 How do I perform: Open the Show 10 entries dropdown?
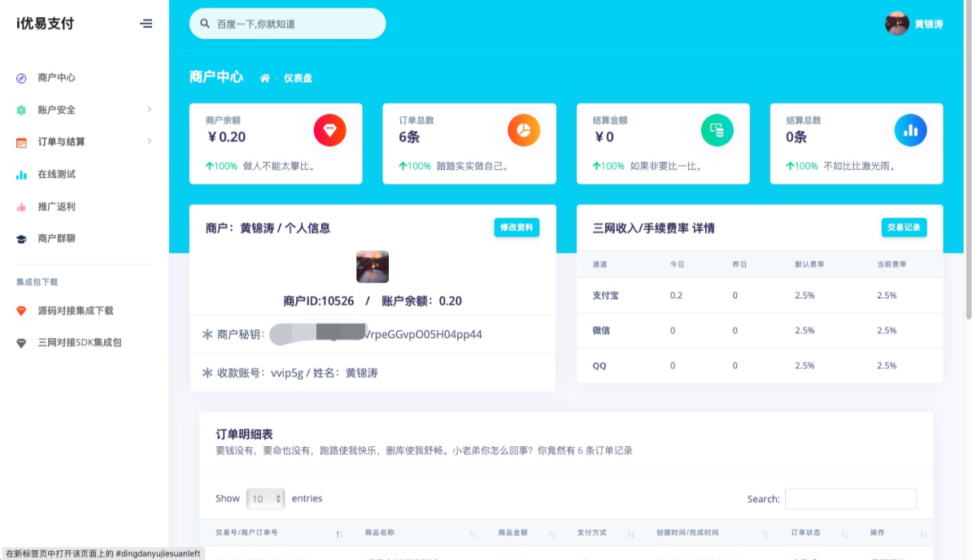tap(267, 498)
